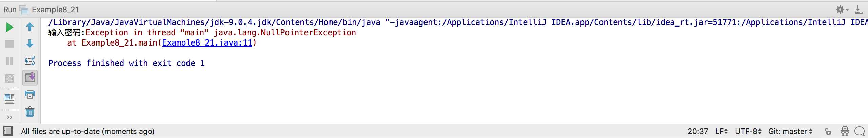Image resolution: width=868 pixels, height=138 pixels.
Task: Open the Example8_21.java:11 stack trace link
Action: point(207,43)
